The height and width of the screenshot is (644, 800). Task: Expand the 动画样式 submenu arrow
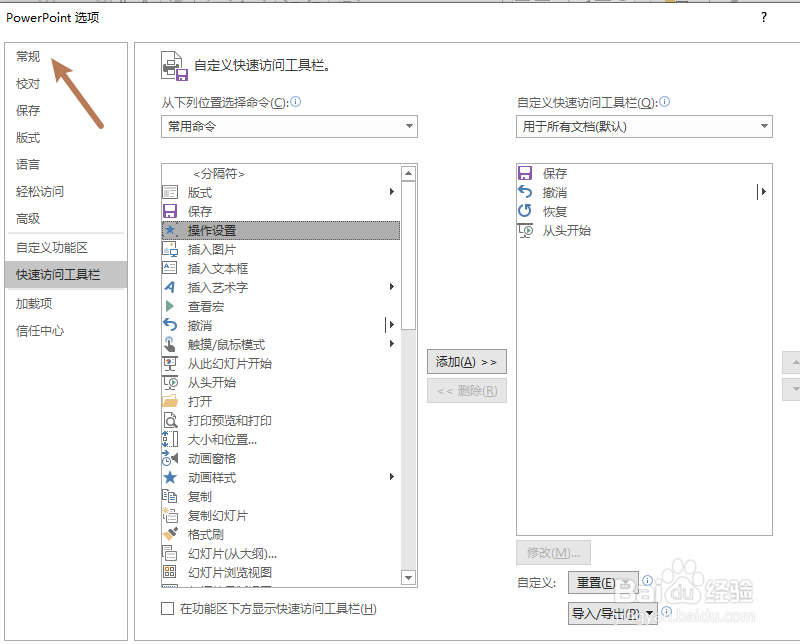(392, 477)
